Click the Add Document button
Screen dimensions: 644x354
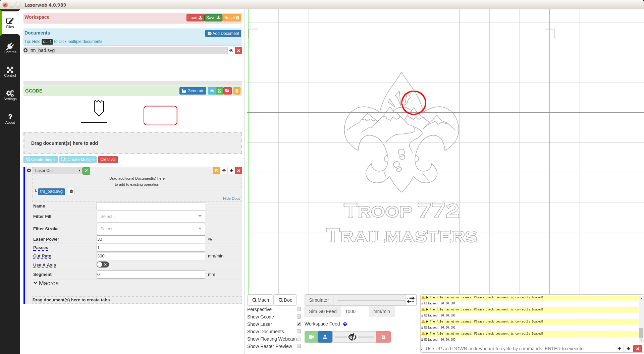tap(223, 34)
